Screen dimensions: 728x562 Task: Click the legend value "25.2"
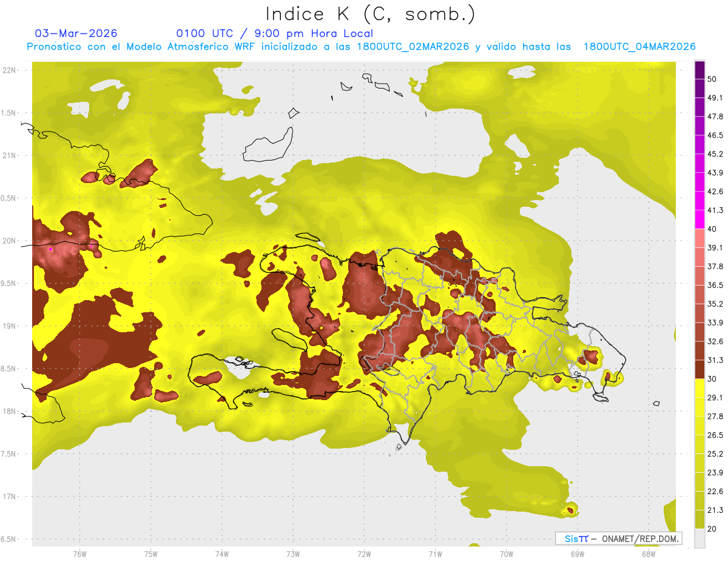[x=715, y=453]
